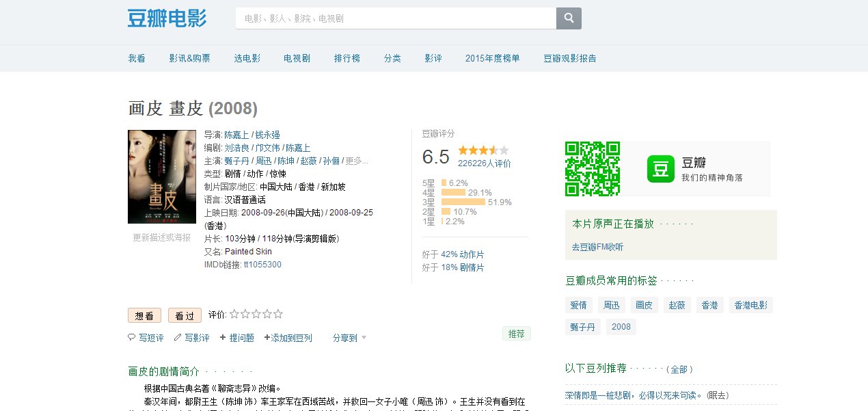Click the pencil icon beside 写影评
This screenshot has height=411, width=868.
point(179,337)
